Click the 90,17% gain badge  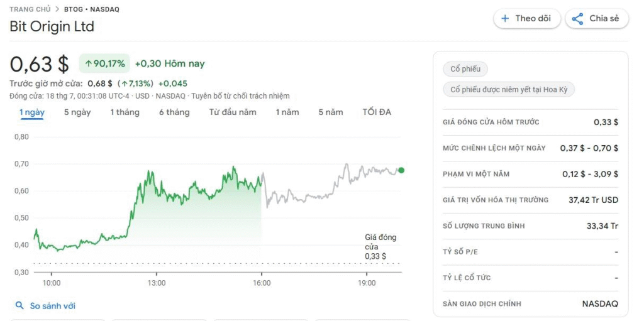coord(104,63)
